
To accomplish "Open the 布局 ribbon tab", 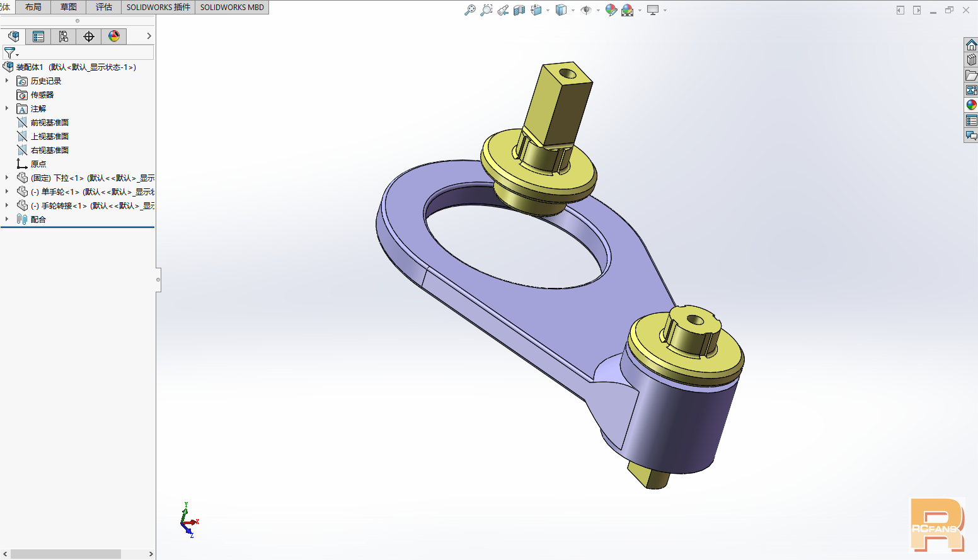I will pyautogui.click(x=33, y=7).
